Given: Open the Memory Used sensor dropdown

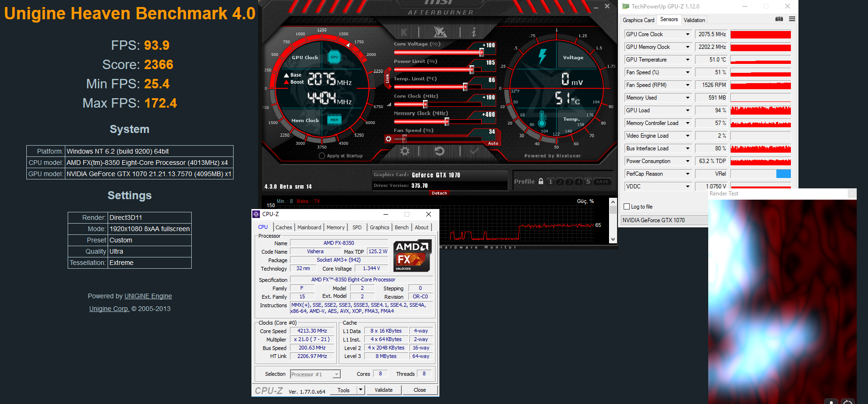Looking at the screenshot, I should pyautogui.click(x=688, y=98).
